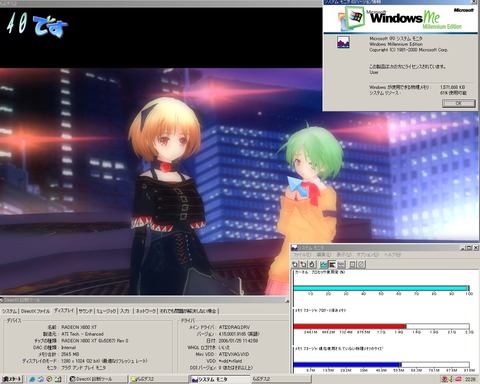Click the red allocated memory bar

[349, 326]
